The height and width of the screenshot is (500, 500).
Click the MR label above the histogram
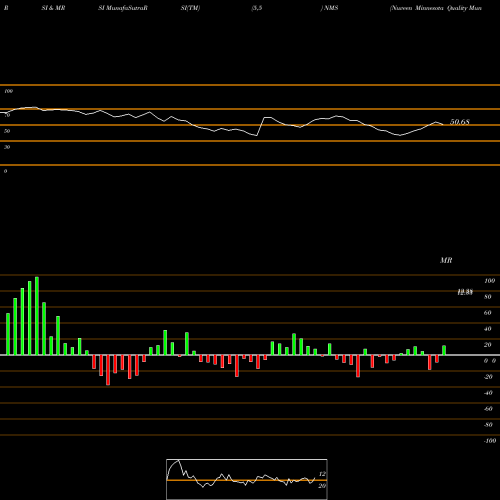[446, 260]
